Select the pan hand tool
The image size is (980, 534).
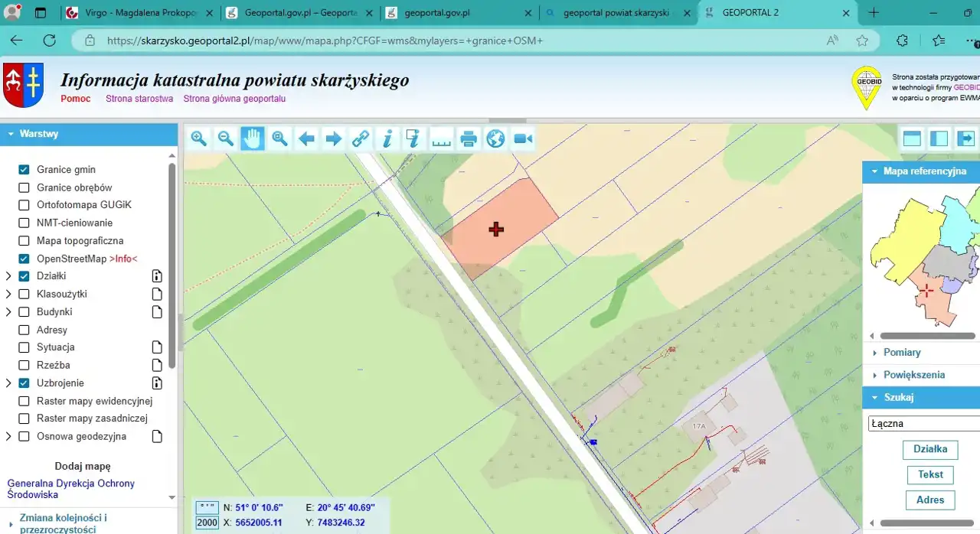point(252,138)
